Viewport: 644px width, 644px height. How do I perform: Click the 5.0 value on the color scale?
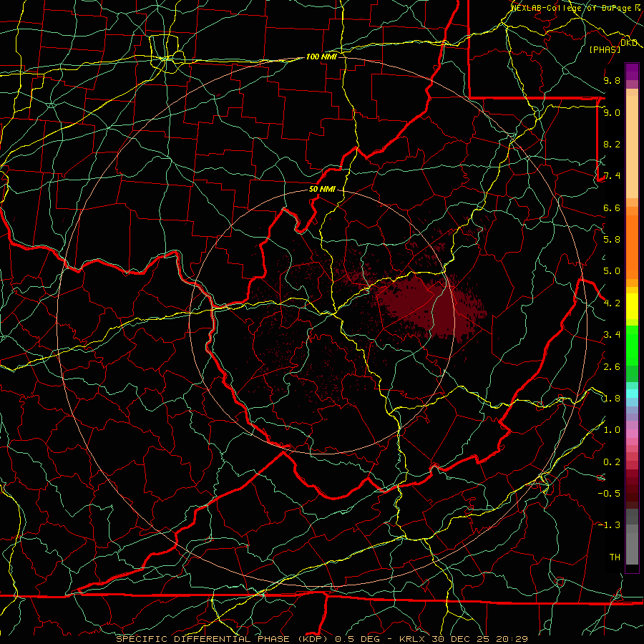(612, 271)
